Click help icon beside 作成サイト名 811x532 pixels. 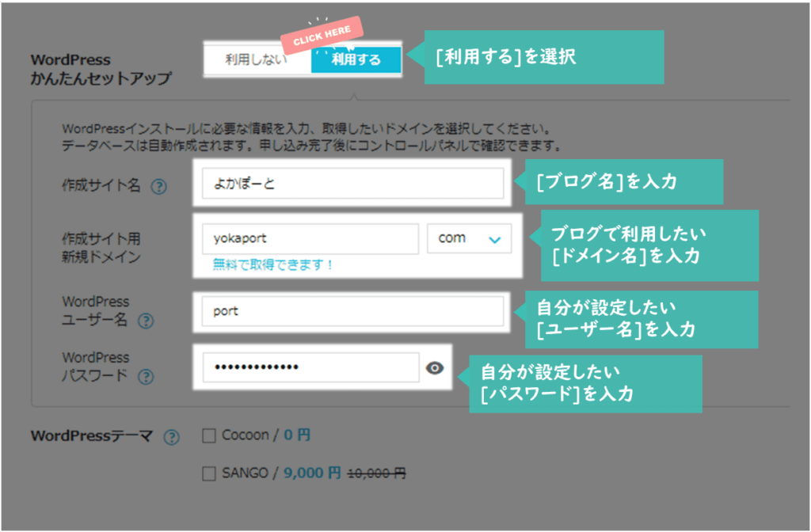click(158, 187)
